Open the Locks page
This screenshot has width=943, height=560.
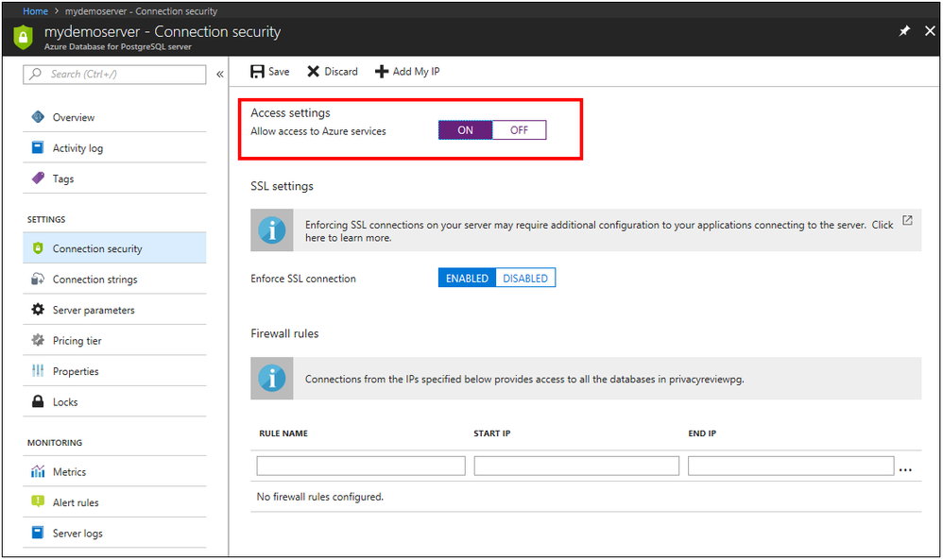pyautogui.click(x=114, y=402)
